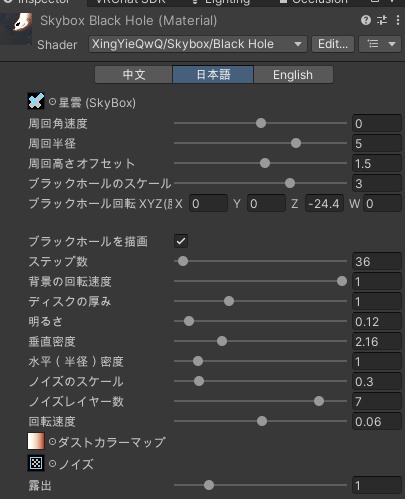Click the ノイズ texture thumbnail

[36, 463]
